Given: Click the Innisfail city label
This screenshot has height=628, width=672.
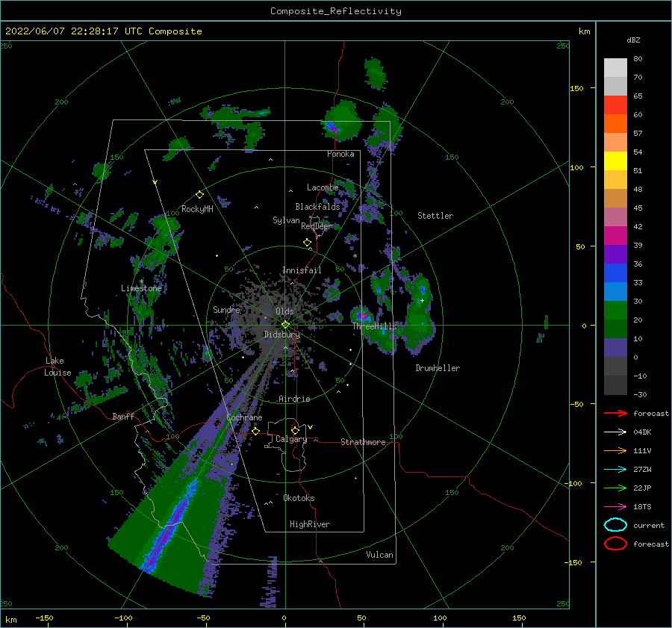Looking at the screenshot, I should coord(302,270).
